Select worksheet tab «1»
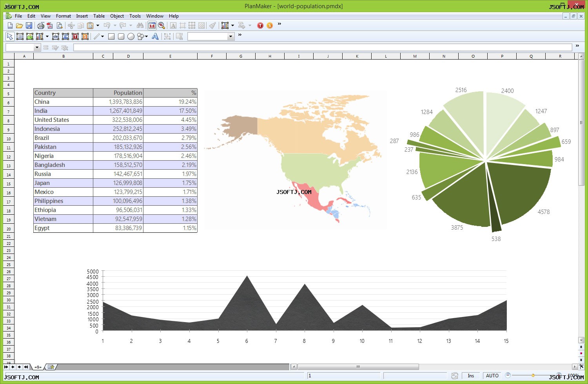Viewport: 588px width, 384px height. (x=38, y=367)
